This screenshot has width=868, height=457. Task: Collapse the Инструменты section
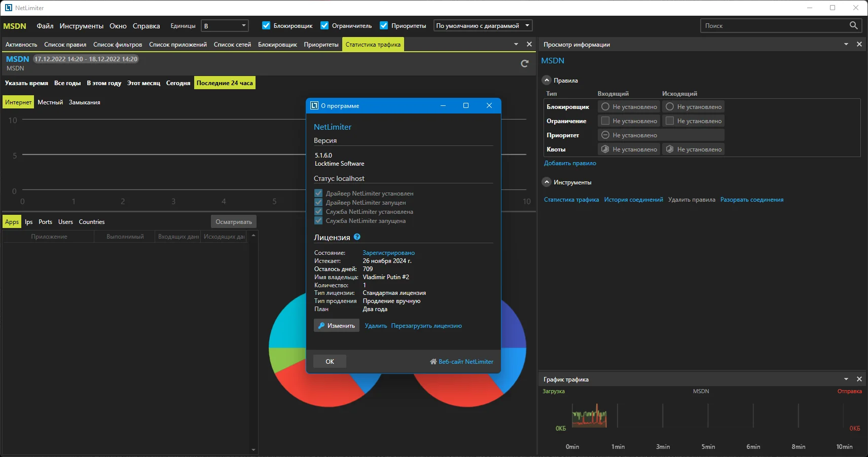pyautogui.click(x=547, y=182)
